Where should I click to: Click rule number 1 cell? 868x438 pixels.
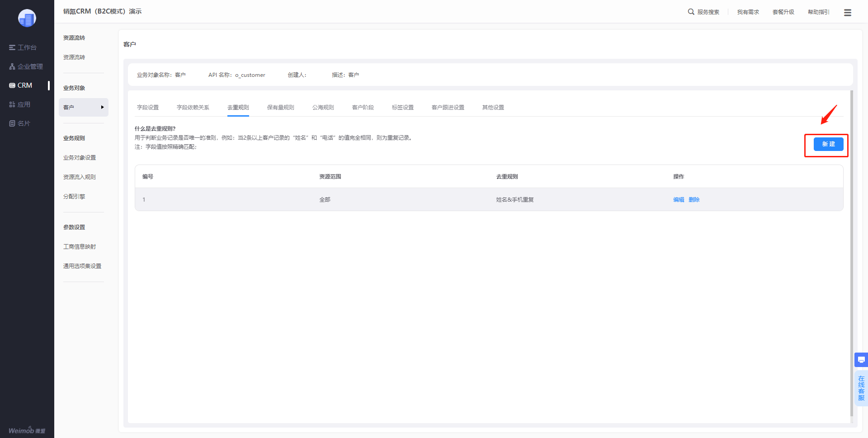tap(144, 200)
